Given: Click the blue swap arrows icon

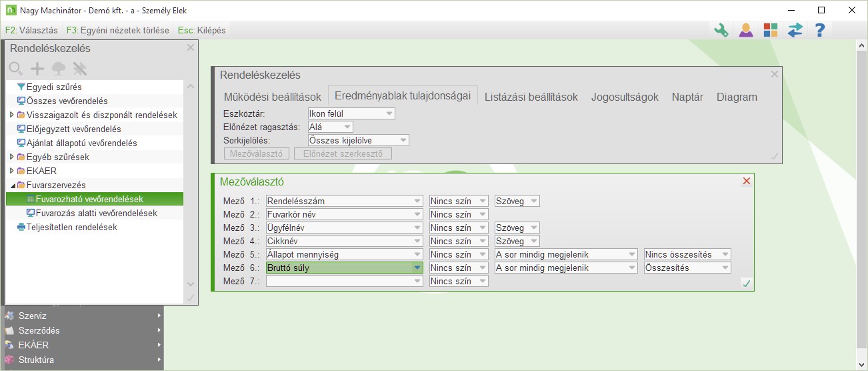Looking at the screenshot, I should (x=795, y=30).
